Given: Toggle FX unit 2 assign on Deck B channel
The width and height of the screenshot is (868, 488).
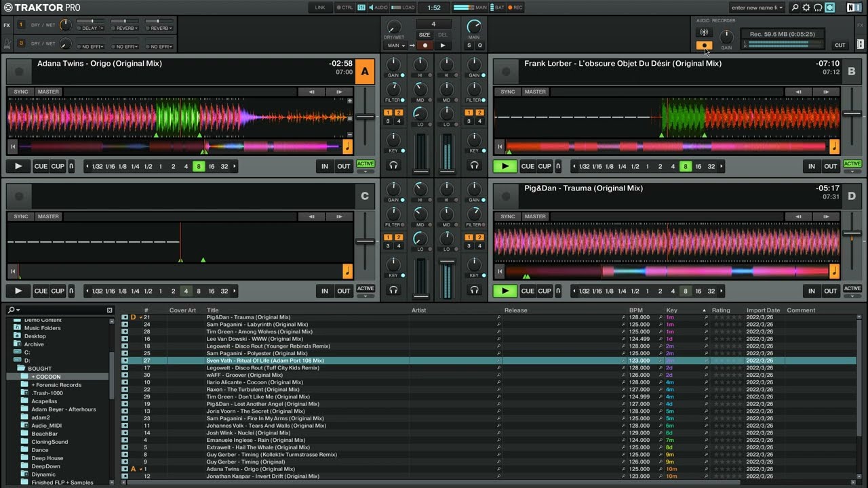Looking at the screenshot, I should click(479, 113).
